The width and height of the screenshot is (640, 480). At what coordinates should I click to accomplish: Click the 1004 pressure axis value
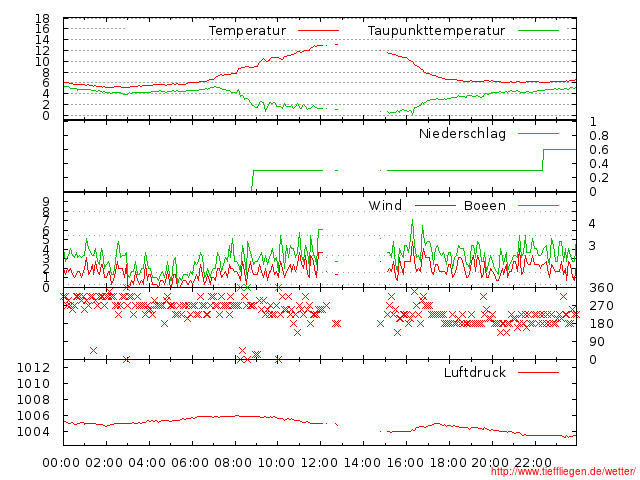[x=33, y=431]
